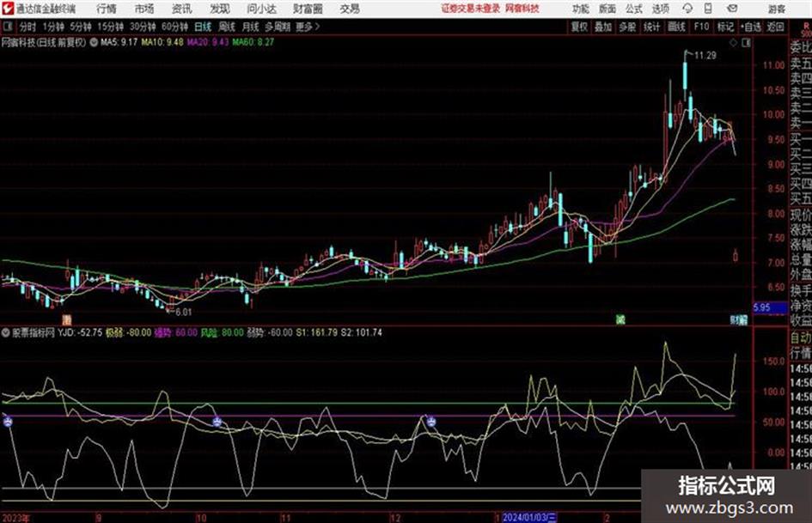Screen dimensions: 812x523
Task: Click the orange event marker below the chart
Action: 66,319
